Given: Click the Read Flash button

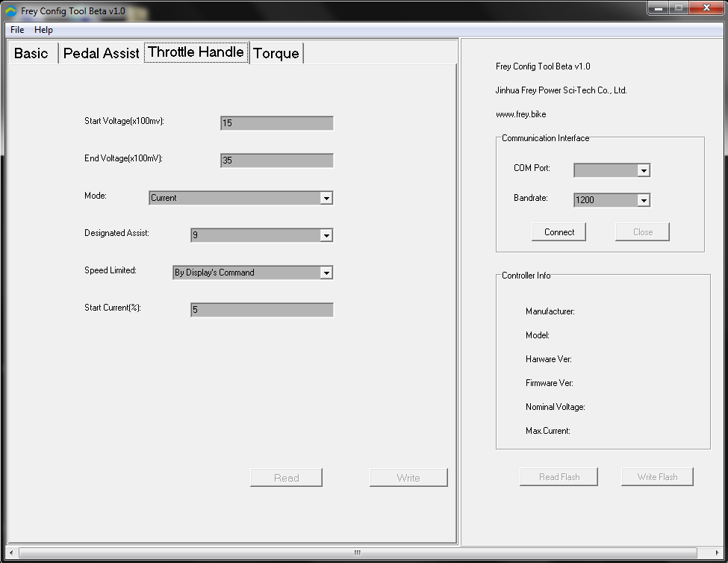Looking at the screenshot, I should click(x=559, y=476).
